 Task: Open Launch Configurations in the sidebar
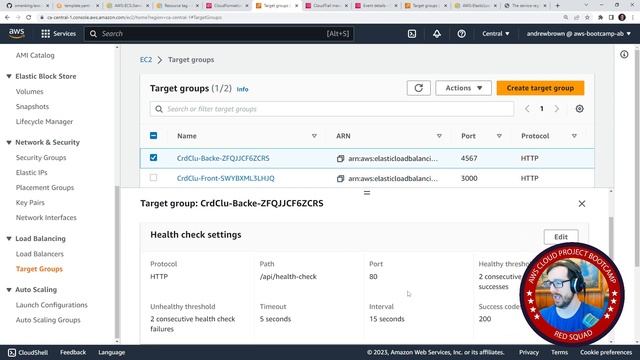click(51, 305)
